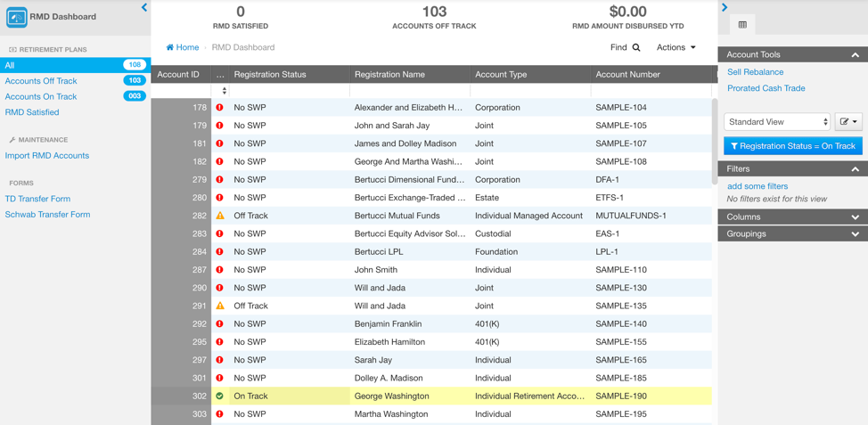Viewport: 868px width, 425px height.
Task: Select the All retirement plans item
Action: pyautogui.click(x=75, y=65)
